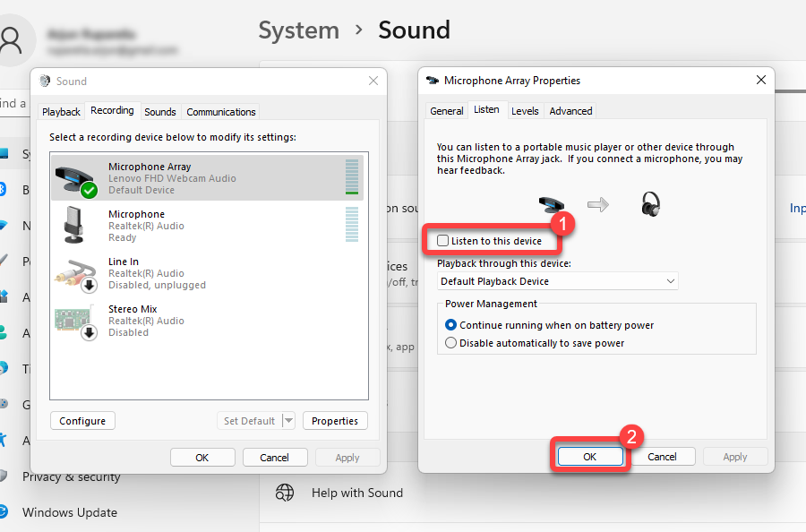Click the Help with Sound globe icon
Screen dimensions: 806x532
tap(285, 493)
